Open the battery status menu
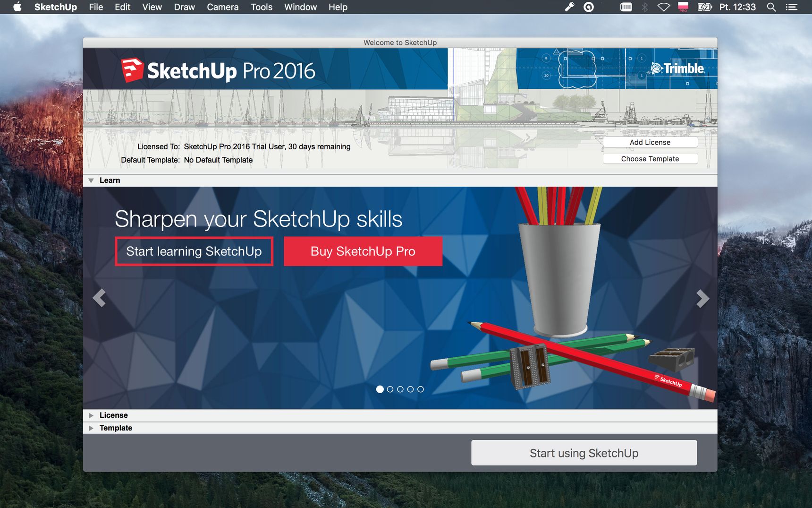Viewport: 812px width, 508px height. point(704,7)
